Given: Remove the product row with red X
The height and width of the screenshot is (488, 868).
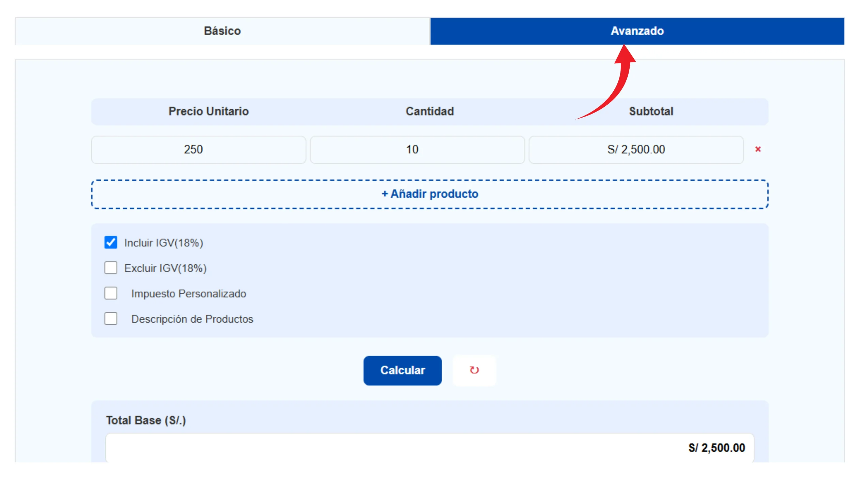Looking at the screenshot, I should (x=758, y=149).
